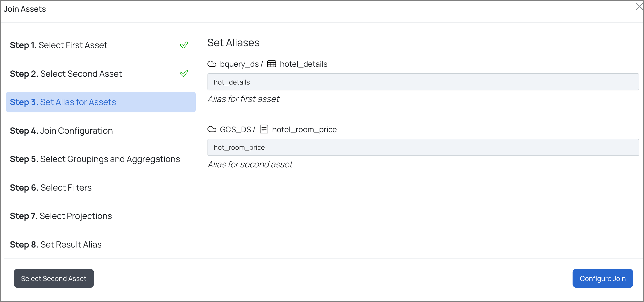The width and height of the screenshot is (644, 302).
Task: Click the Select Second Asset back button
Action: [x=54, y=278]
